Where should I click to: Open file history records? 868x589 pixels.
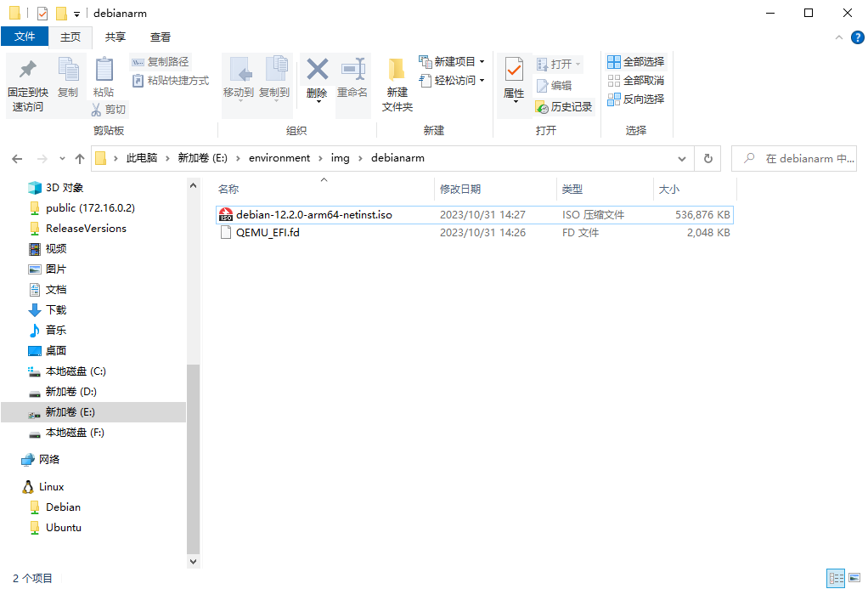pyautogui.click(x=564, y=107)
